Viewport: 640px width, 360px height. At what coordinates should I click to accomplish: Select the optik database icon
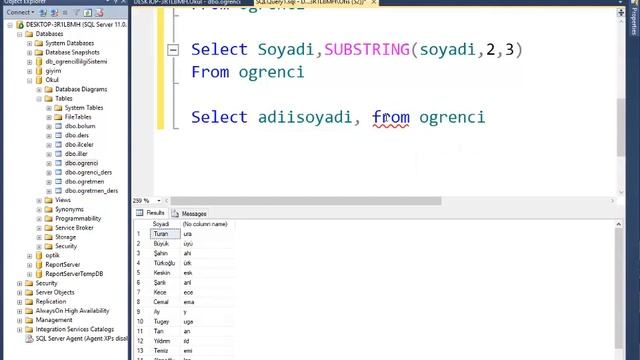click(39, 255)
